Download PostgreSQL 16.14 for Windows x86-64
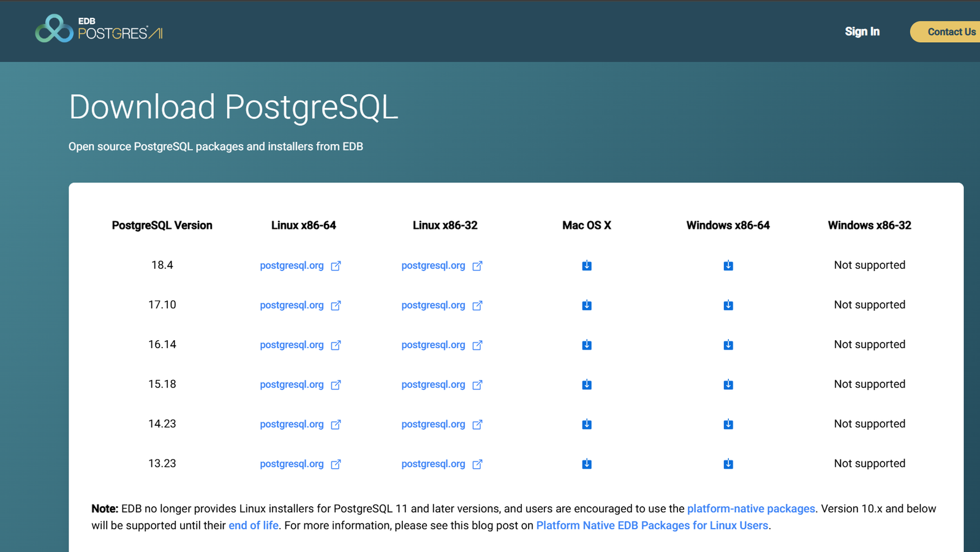 coord(728,345)
